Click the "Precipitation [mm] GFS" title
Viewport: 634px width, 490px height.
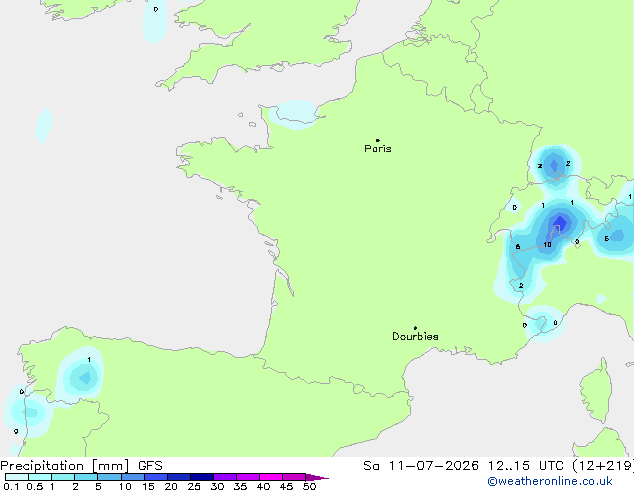click(x=81, y=466)
